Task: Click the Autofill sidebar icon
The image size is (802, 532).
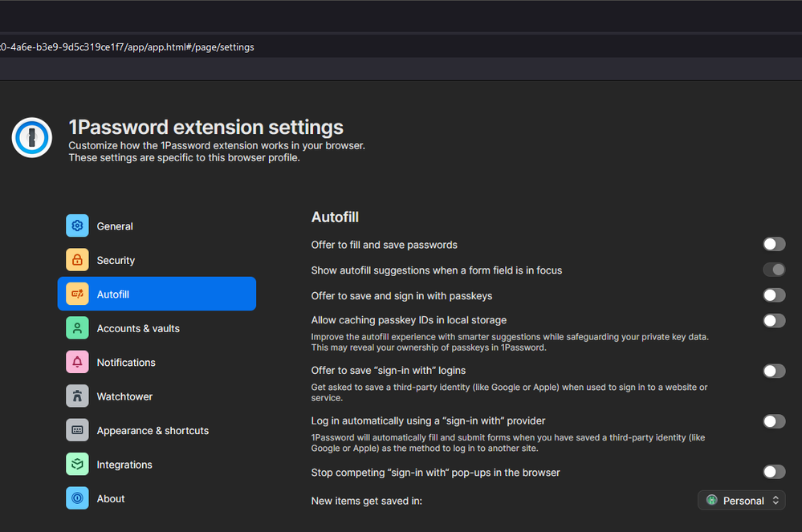Action: pos(77,294)
